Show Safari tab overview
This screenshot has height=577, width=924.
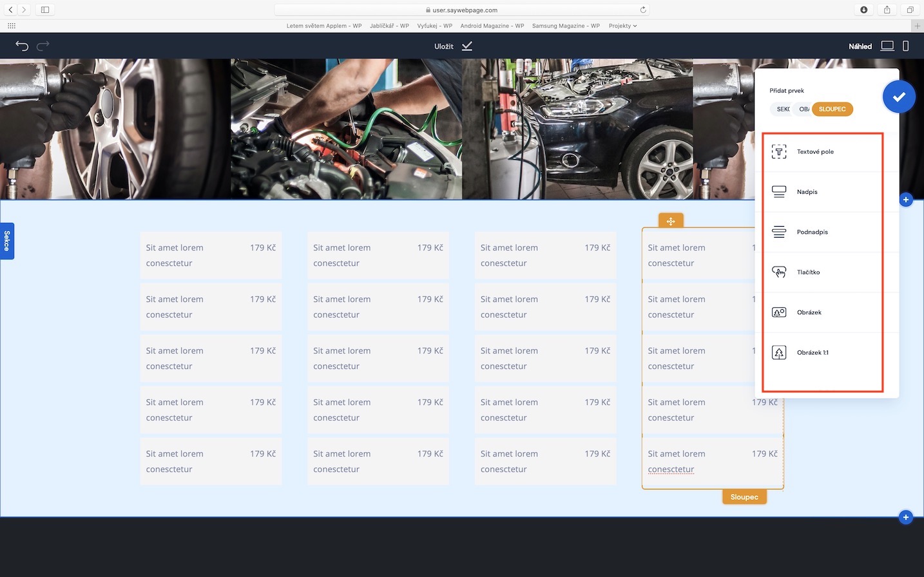[910, 10]
